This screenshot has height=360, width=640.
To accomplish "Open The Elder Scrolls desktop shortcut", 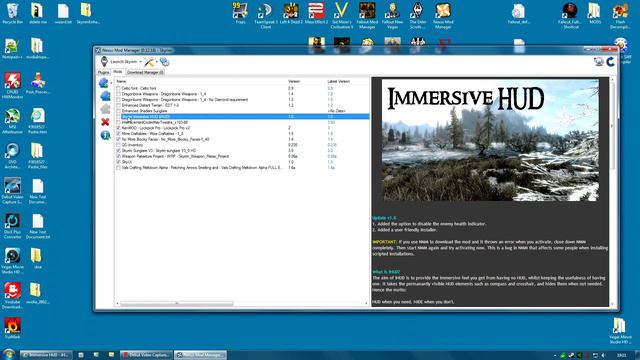I will click(418, 16).
